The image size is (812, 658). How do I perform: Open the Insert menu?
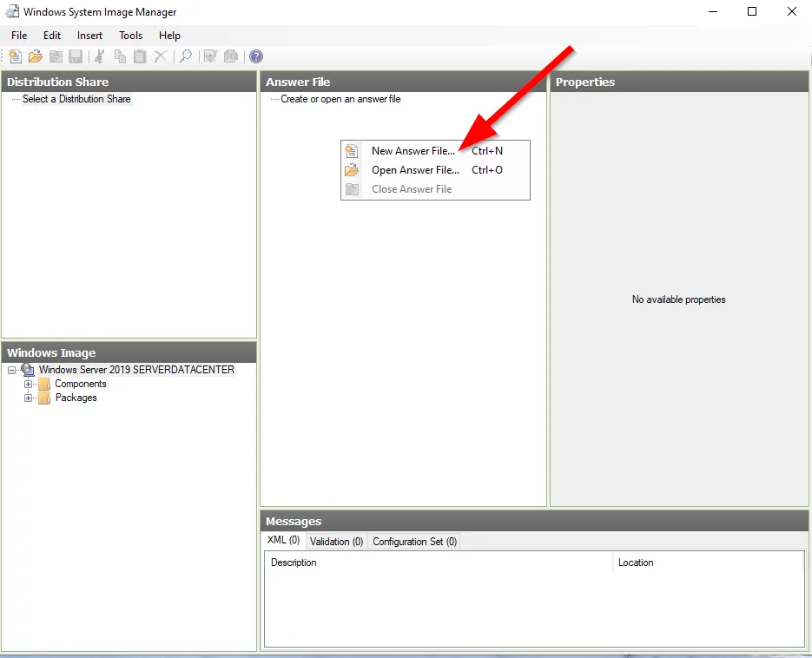click(x=89, y=36)
